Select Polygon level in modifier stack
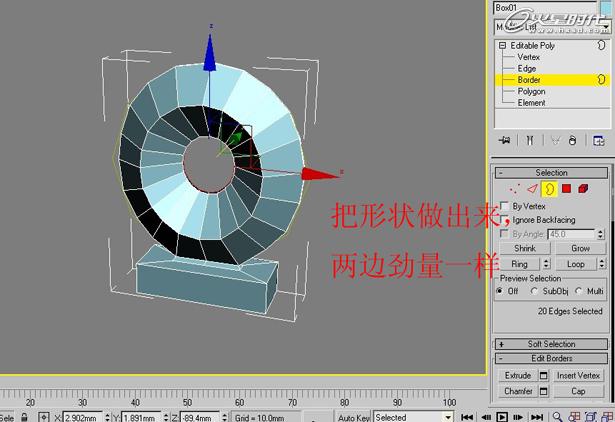 click(531, 91)
